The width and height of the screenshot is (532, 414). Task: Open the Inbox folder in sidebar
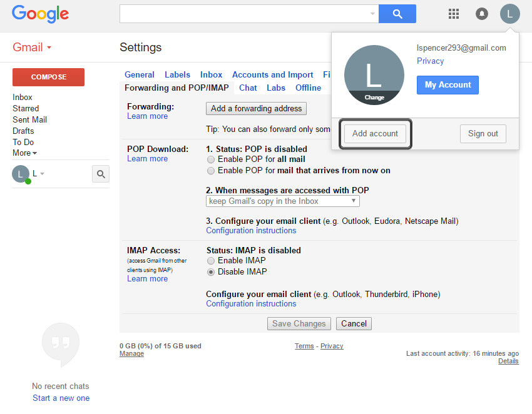(x=23, y=98)
